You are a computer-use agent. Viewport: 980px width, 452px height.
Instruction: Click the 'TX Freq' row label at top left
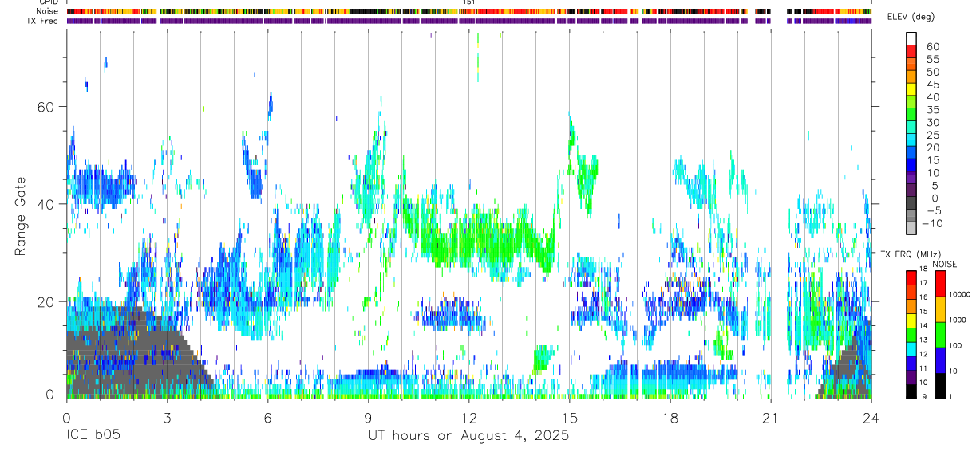[x=43, y=21]
